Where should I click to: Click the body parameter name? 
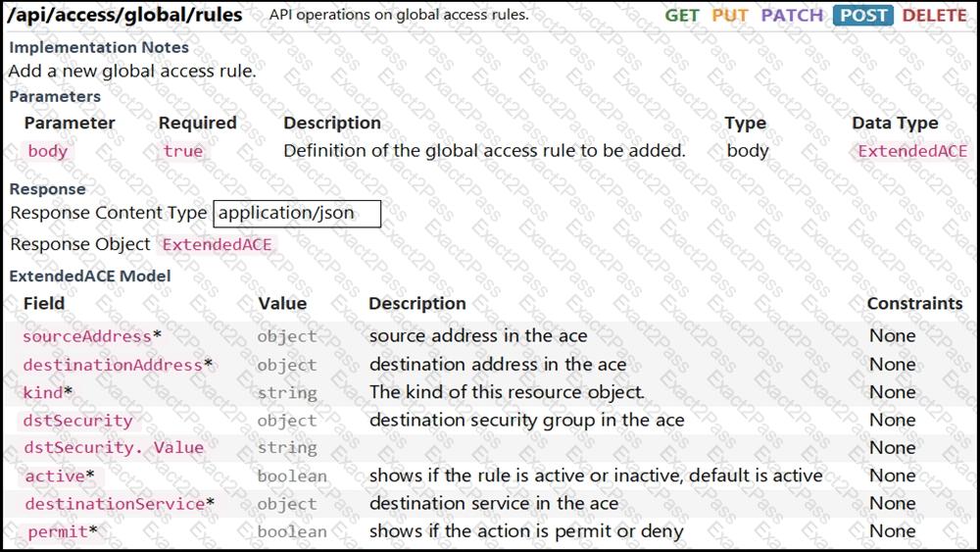tap(47, 151)
